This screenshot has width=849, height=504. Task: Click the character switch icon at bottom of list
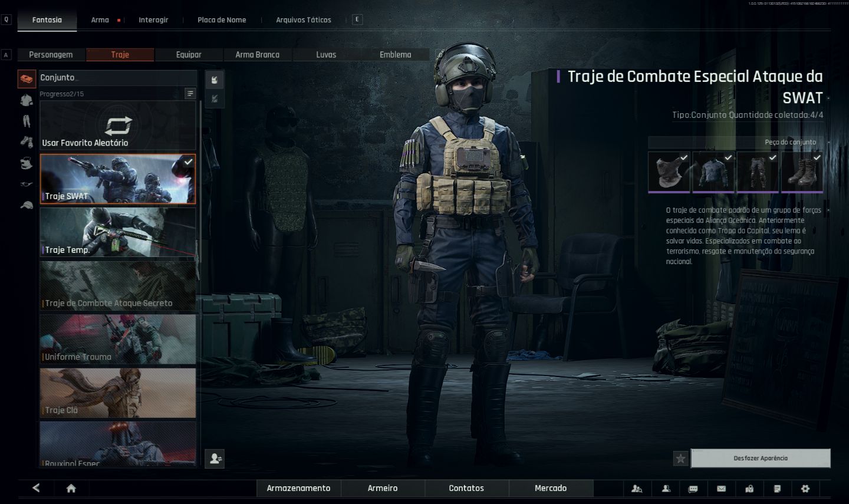click(215, 459)
